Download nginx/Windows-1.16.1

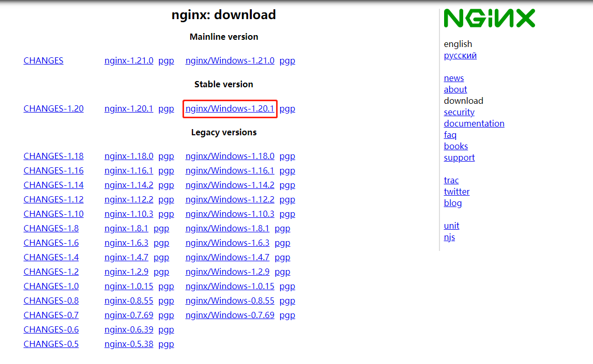tap(230, 171)
